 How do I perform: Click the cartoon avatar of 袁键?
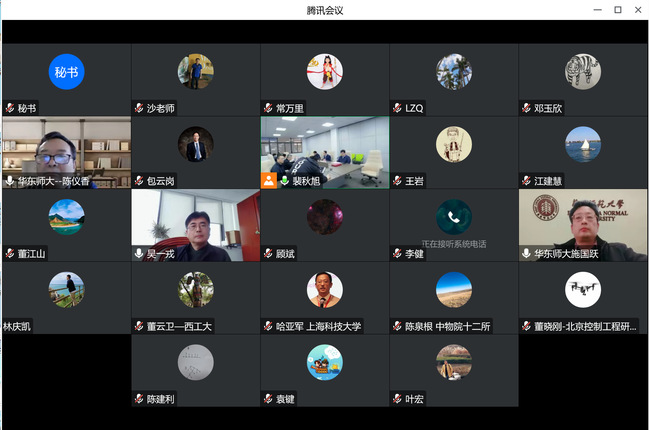pos(324,363)
